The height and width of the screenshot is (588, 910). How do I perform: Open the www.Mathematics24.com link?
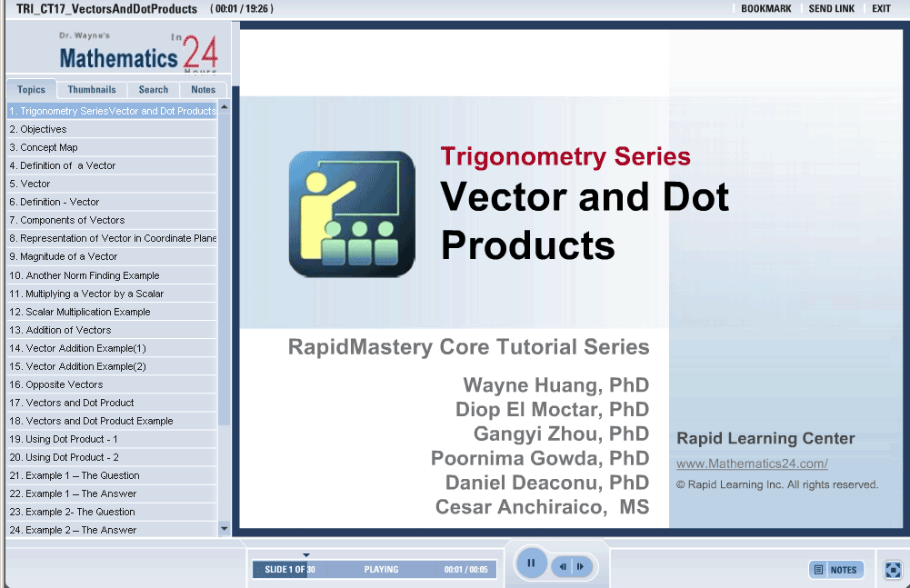752,463
